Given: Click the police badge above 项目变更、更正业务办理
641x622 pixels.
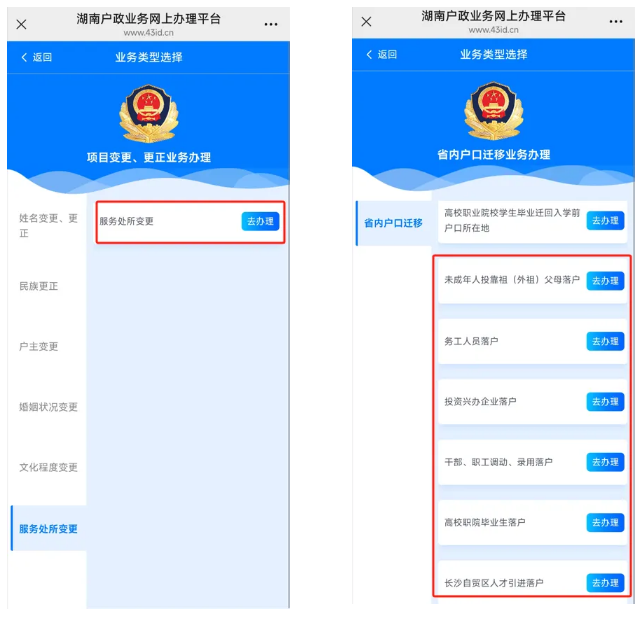Looking at the screenshot, I should click(x=149, y=113).
